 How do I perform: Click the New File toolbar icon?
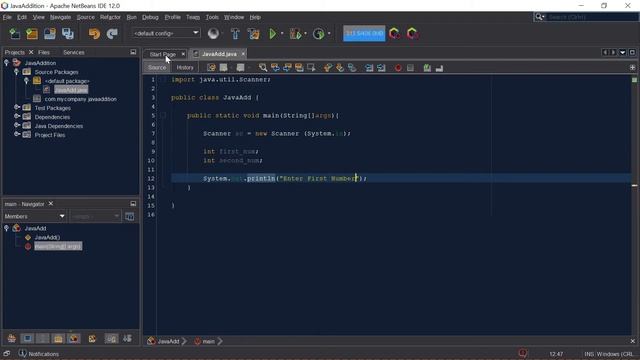point(14,33)
